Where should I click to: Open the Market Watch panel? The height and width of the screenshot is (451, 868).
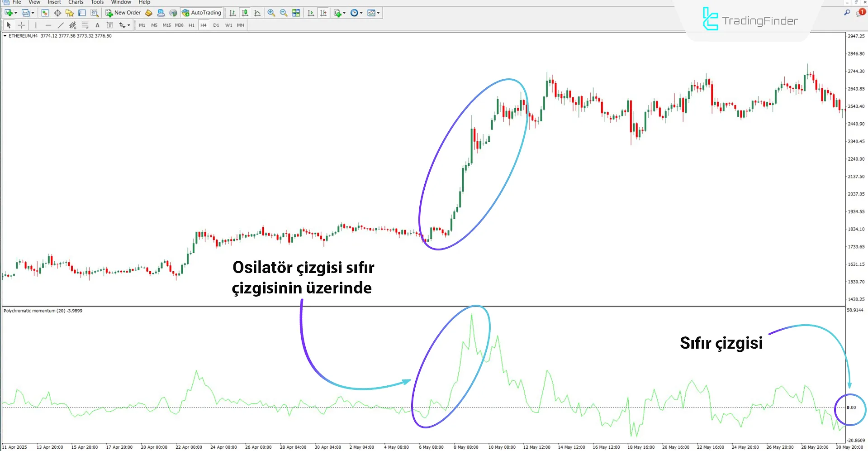click(45, 12)
